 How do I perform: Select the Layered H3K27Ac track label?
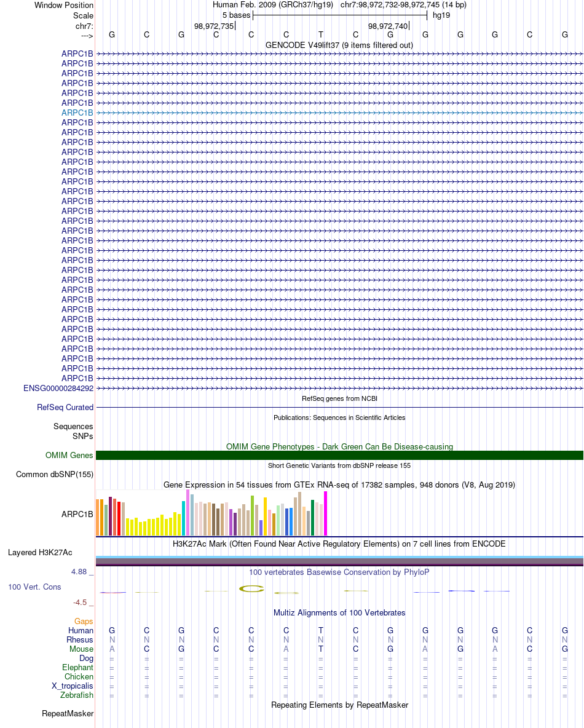click(x=40, y=553)
